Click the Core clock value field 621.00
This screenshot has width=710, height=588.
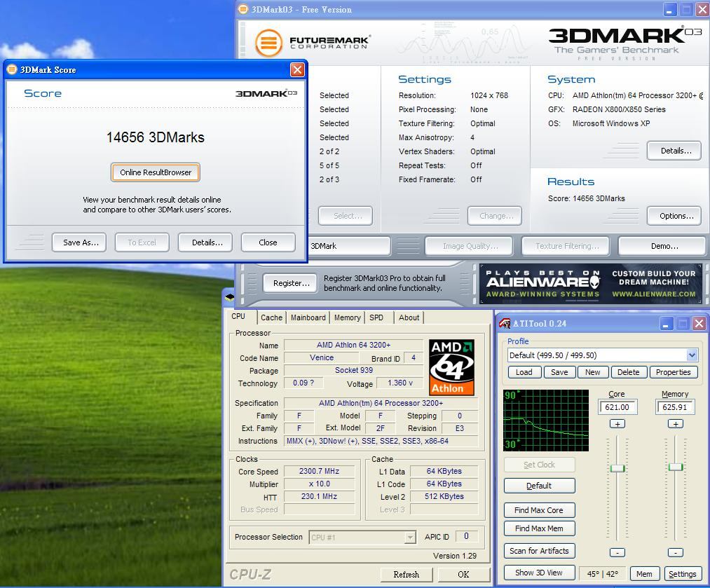pos(617,407)
